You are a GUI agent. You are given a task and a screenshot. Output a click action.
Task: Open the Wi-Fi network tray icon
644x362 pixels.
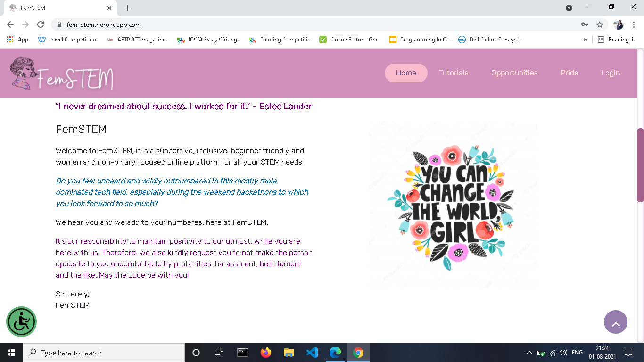point(553,353)
